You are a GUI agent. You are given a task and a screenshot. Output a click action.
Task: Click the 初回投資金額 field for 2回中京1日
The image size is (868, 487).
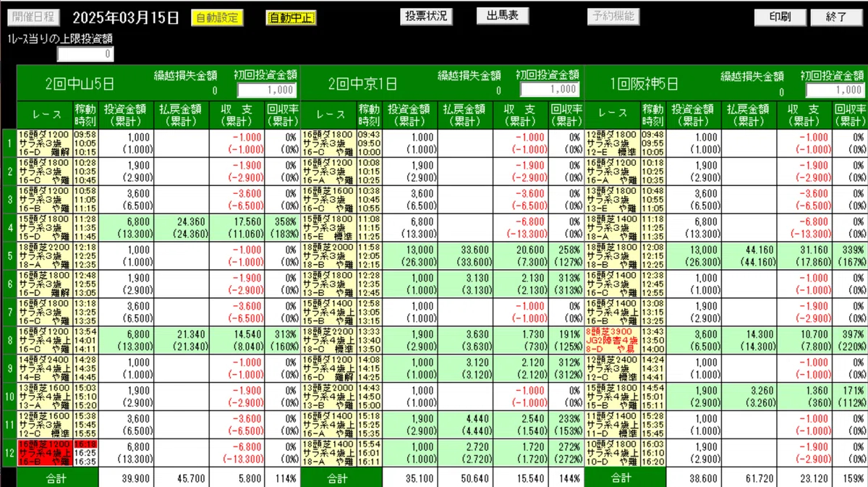(x=550, y=89)
